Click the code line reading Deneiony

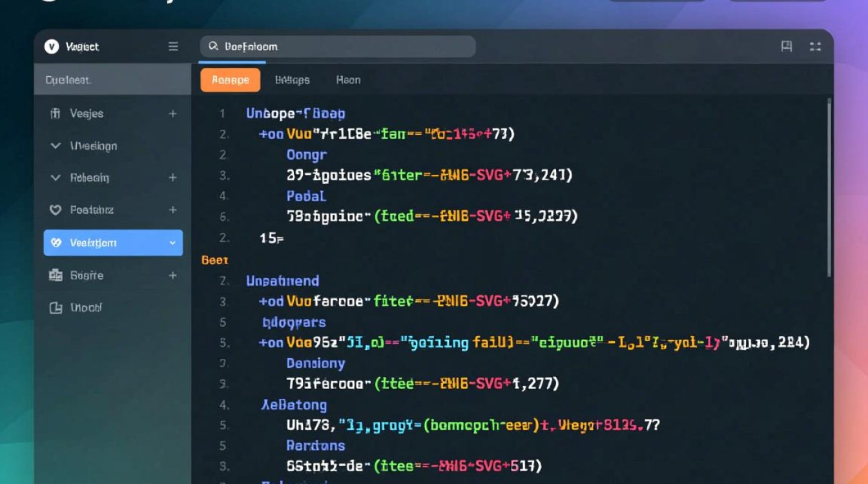click(316, 363)
